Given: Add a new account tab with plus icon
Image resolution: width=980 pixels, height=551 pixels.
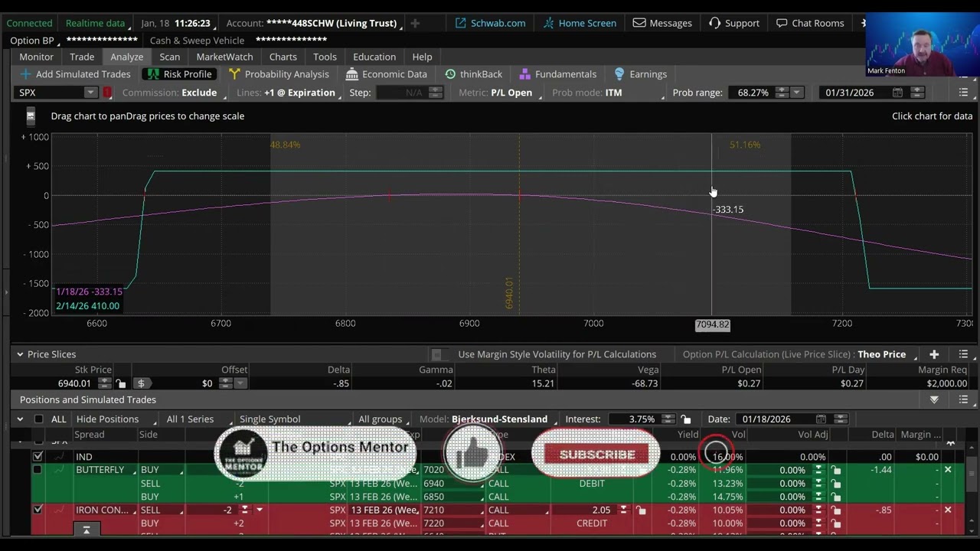Looking at the screenshot, I should [415, 23].
